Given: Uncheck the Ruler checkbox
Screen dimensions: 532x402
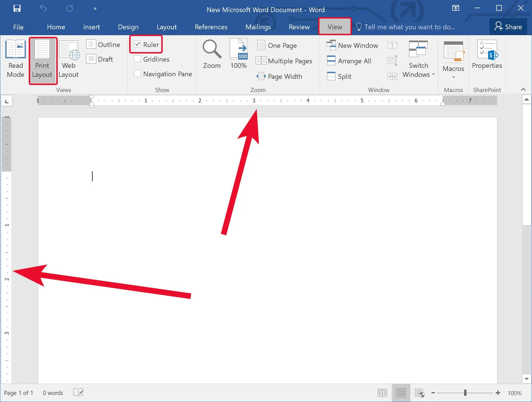Looking at the screenshot, I should coord(137,44).
